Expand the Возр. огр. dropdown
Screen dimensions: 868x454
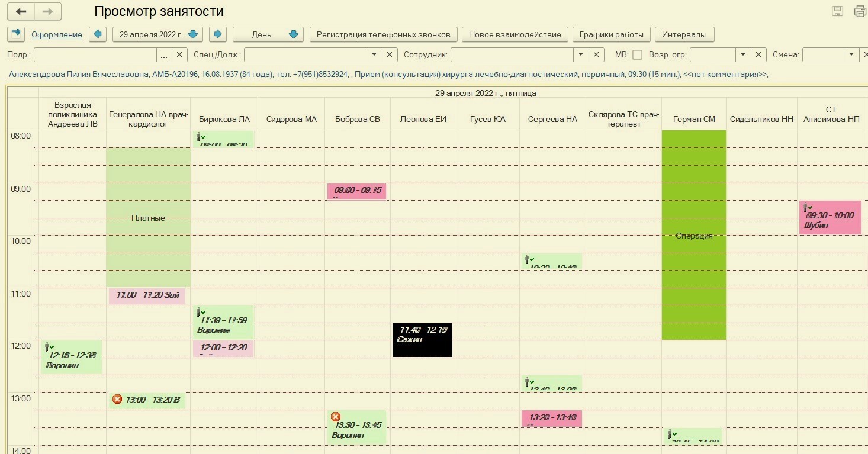pyautogui.click(x=743, y=54)
